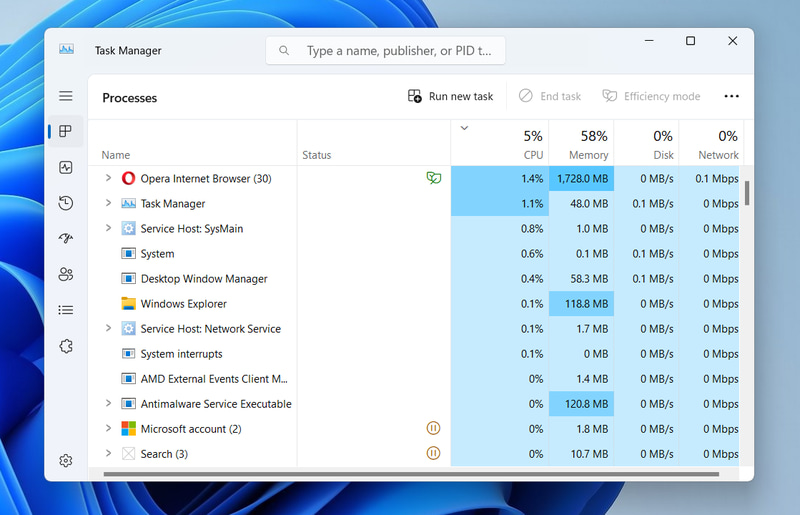Viewport: 800px width, 515px height.
Task: Click the 10.7 MB memory value
Action: 589,454
